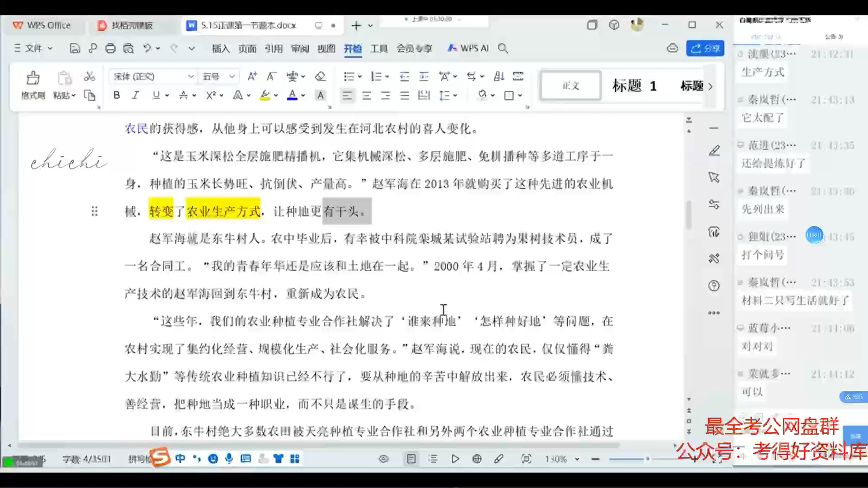Align paragraph left

click(x=347, y=95)
